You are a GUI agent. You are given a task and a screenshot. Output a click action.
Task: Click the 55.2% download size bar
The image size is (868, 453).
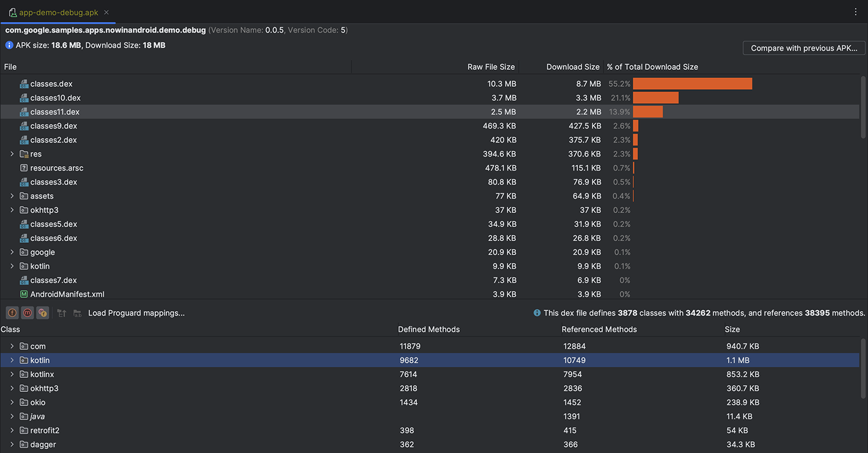[x=692, y=83]
